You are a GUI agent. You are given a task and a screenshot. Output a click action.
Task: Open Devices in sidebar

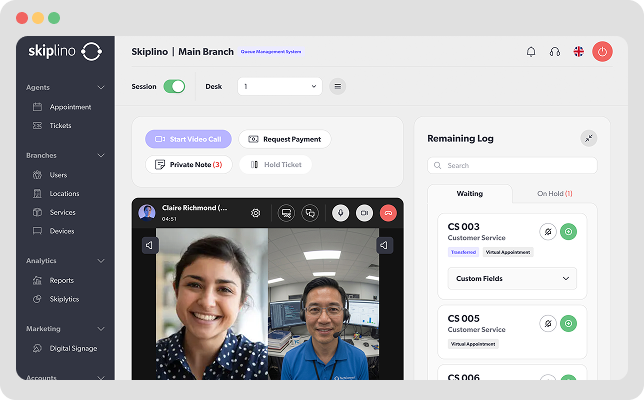pyautogui.click(x=53, y=231)
